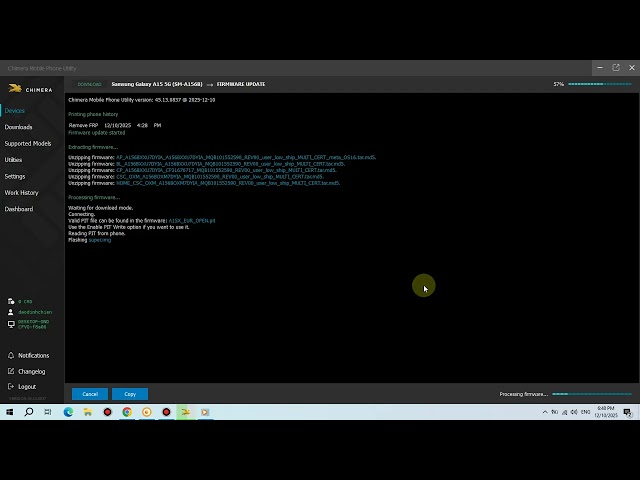This screenshot has height=480, width=640.
Task: Click the Processing firmware progress bar
Action: point(592,394)
